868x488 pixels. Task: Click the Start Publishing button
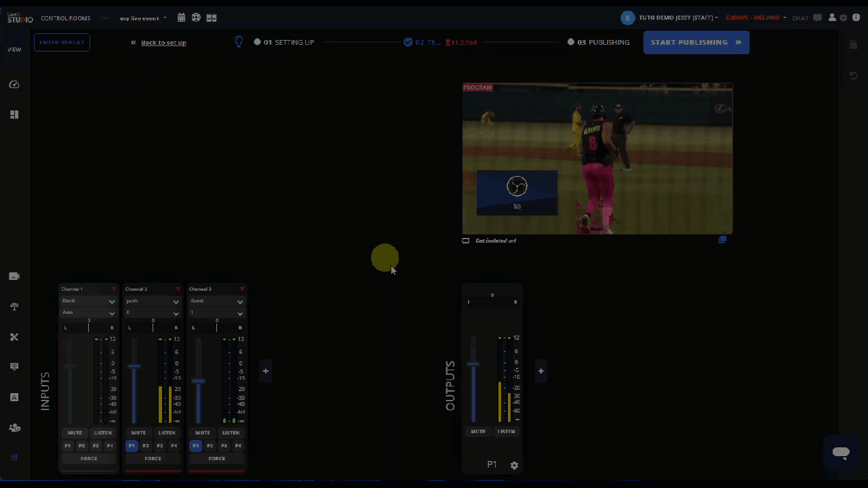tap(696, 42)
